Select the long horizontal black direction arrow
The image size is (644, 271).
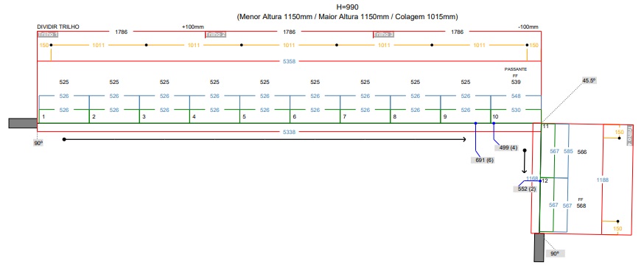tap(265, 140)
